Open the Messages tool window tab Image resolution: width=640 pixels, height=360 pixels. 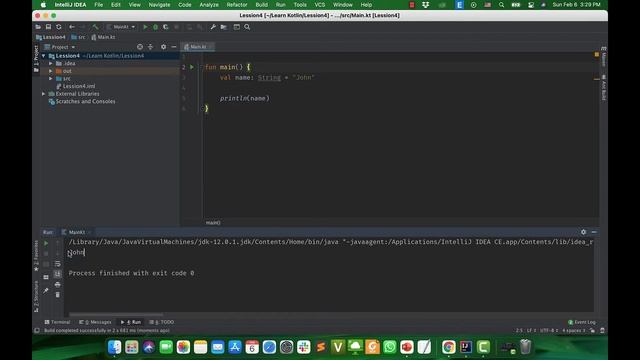[95, 322]
